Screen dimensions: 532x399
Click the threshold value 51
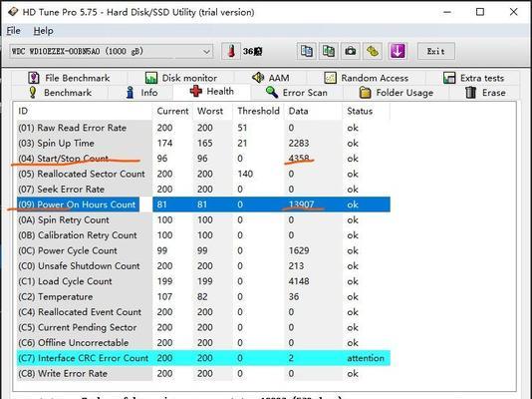[x=242, y=128]
